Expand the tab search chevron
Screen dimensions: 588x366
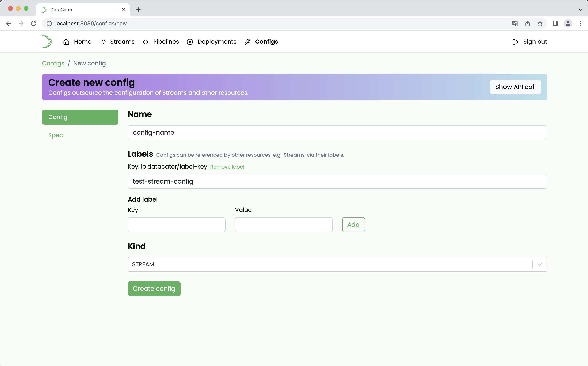pyautogui.click(x=580, y=10)
